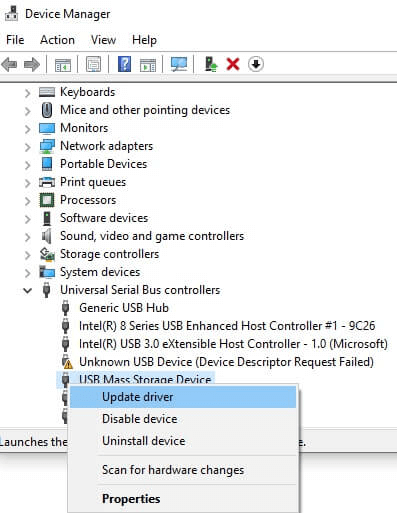397x513 pixels.
Task: Expand the System devices category
Action: click(x=28, y=273)
